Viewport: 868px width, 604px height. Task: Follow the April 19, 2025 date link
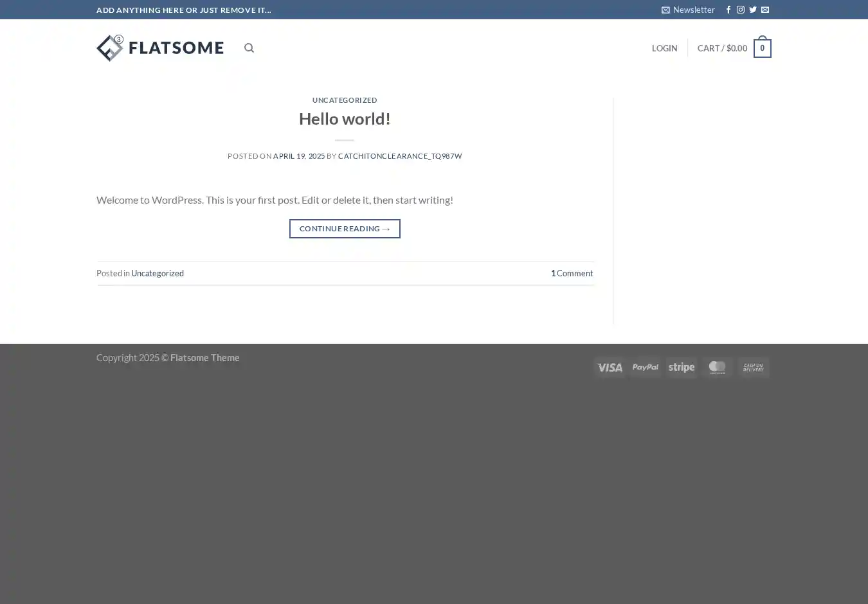click(x=298, y=156)
